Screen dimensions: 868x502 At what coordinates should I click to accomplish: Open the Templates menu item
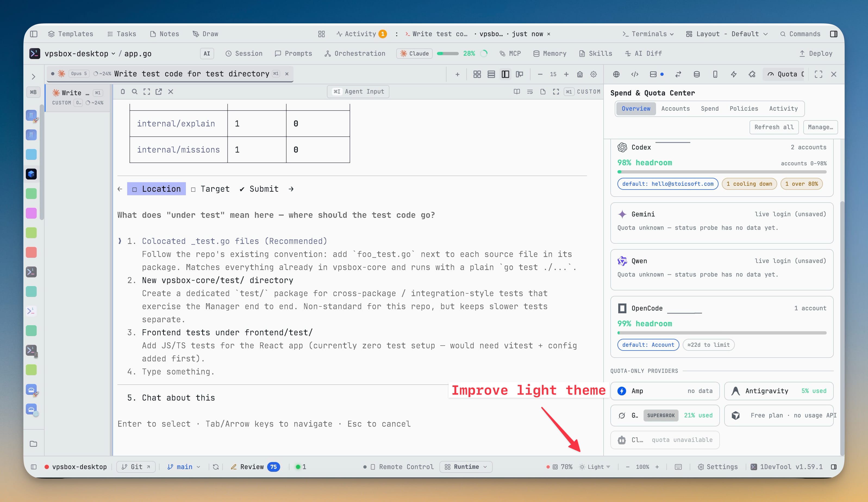point(71,34)
